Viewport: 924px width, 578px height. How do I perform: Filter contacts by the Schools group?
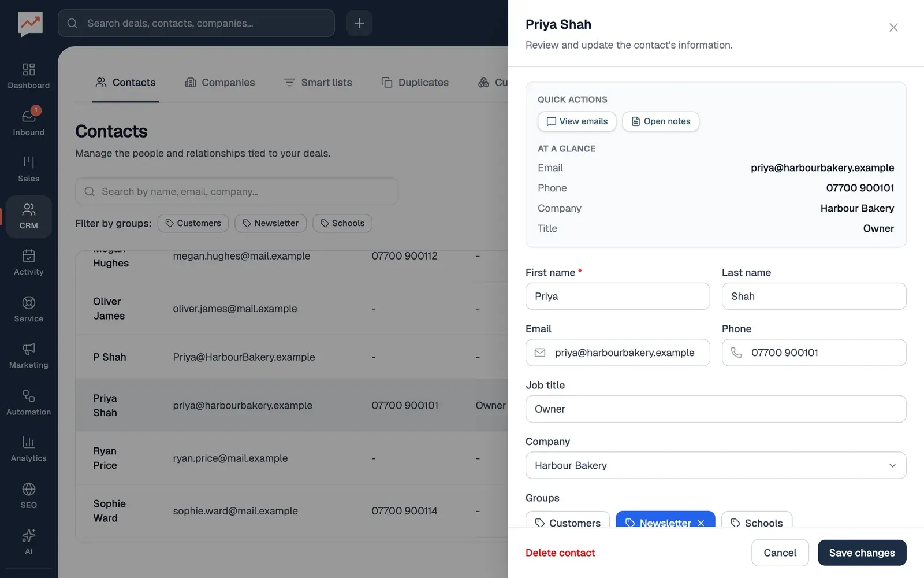(x=342, y=223)
